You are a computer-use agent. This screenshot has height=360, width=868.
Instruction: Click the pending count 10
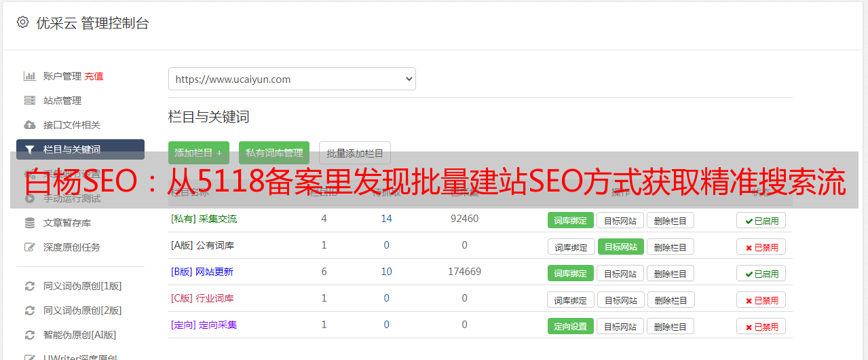click(x=387, y=272)
